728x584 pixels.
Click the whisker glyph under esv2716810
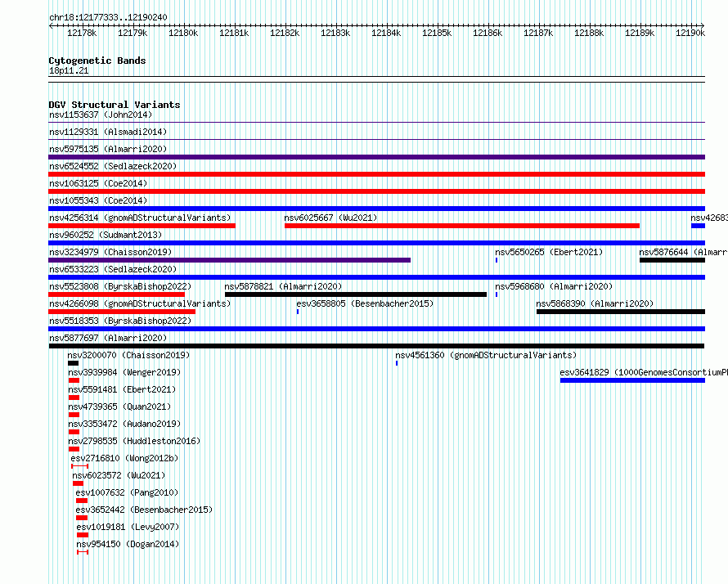tap(80, 466)
